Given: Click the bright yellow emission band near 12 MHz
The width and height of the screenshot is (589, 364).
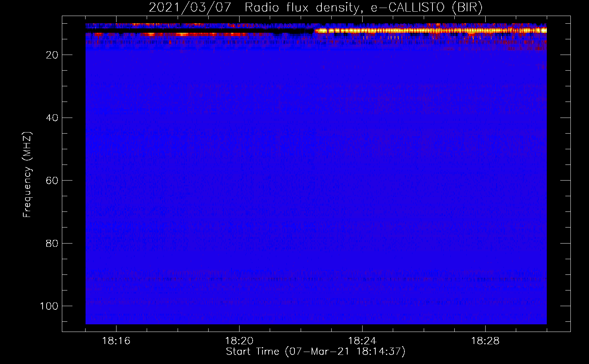Looking at the screenshot, I should pyautogui.click(x=431, y=31).
